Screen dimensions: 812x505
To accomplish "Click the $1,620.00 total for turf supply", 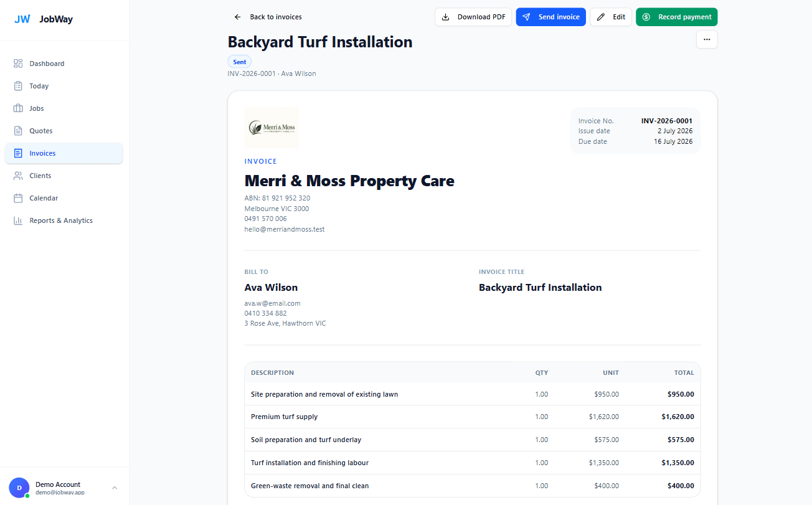I will [678, 417].
